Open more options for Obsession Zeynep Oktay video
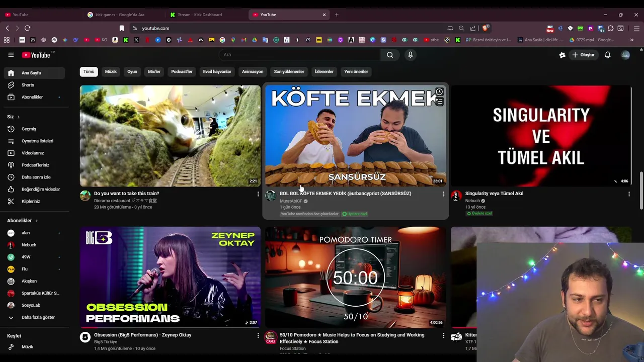 point(258,335)
